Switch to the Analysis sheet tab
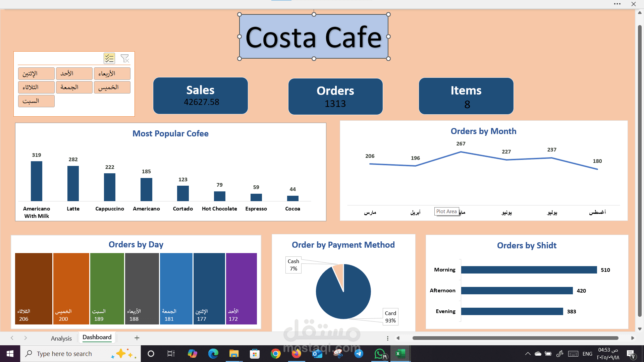Screen dimensions: 644x362 coord(61,338)
